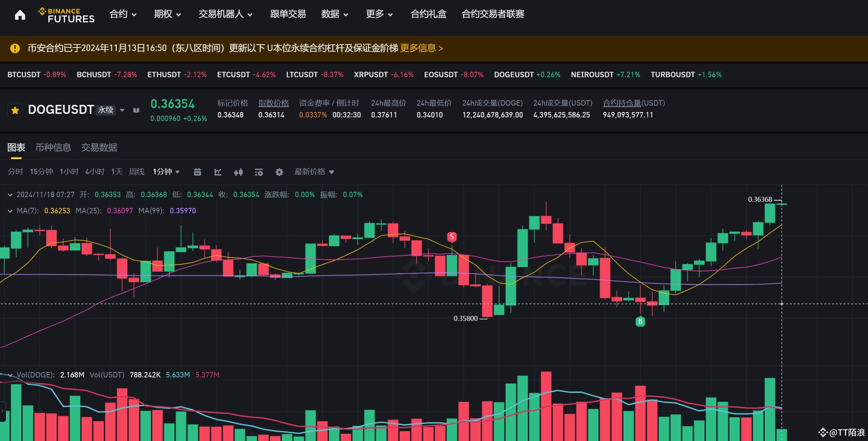
Task: Collapse the MA indicator legend row
Action: 10,211
